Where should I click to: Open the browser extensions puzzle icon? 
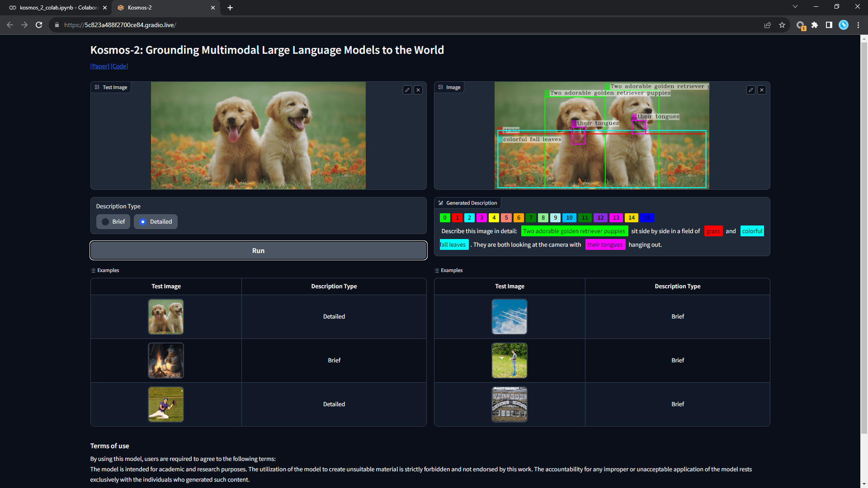[x=815, y=25]
